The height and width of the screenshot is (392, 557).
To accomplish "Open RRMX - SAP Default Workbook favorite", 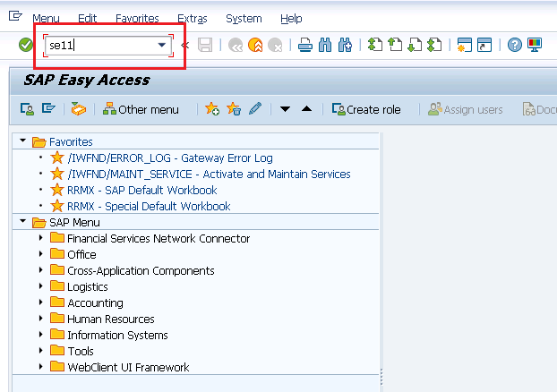I will (142, 191).
